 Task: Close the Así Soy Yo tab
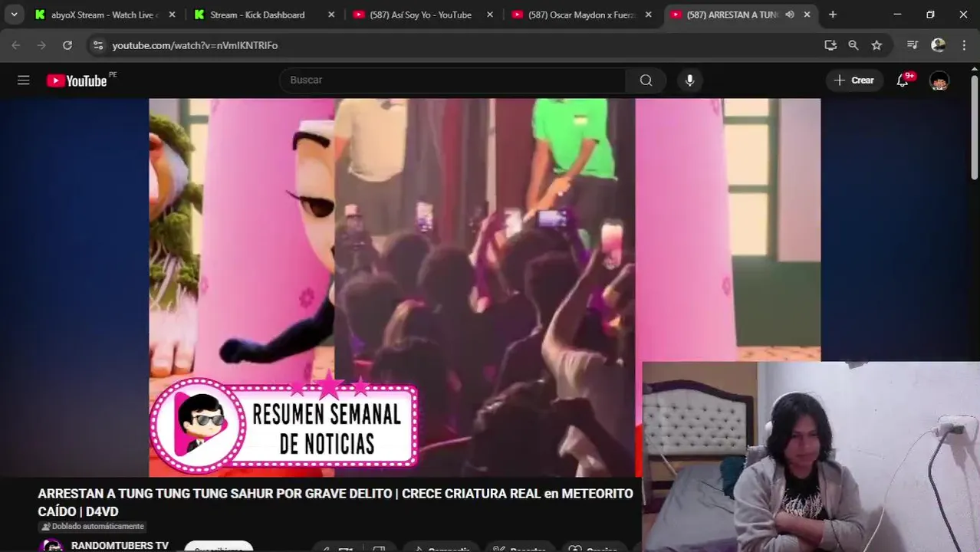(490, 15)
